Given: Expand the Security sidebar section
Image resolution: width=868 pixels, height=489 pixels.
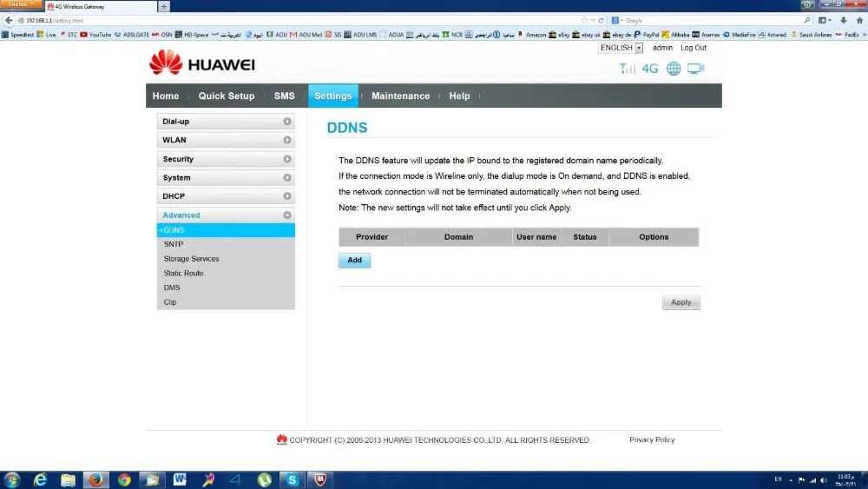Looking at the screenshot, I should pyautogui.click(x=226, y=159).
